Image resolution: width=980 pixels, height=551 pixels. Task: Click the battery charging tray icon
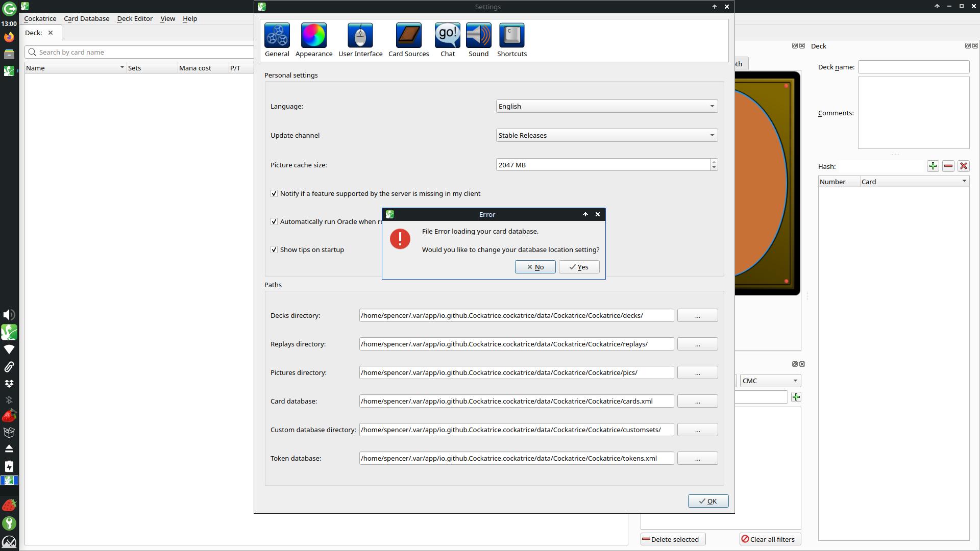click(9, 466)
